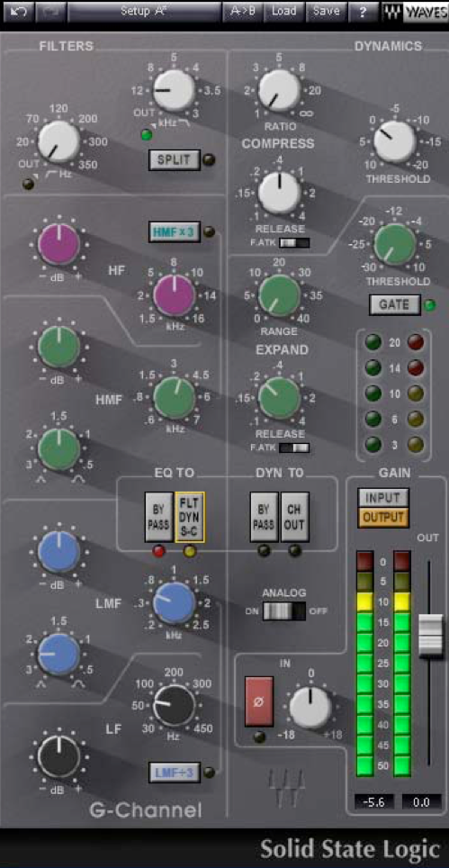This screenshot has height=868, width=449.
Task: Toggle the HMF x 3 button
Action: (x=175, y=232)
